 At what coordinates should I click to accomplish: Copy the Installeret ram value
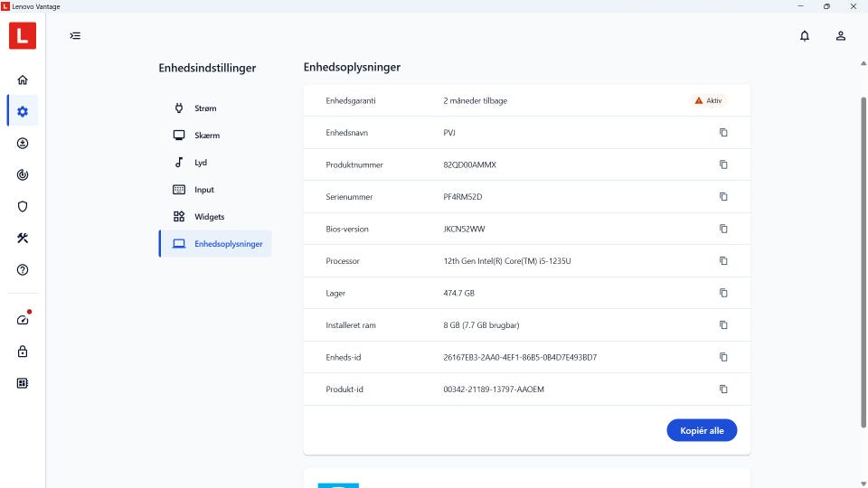[723, 324]
